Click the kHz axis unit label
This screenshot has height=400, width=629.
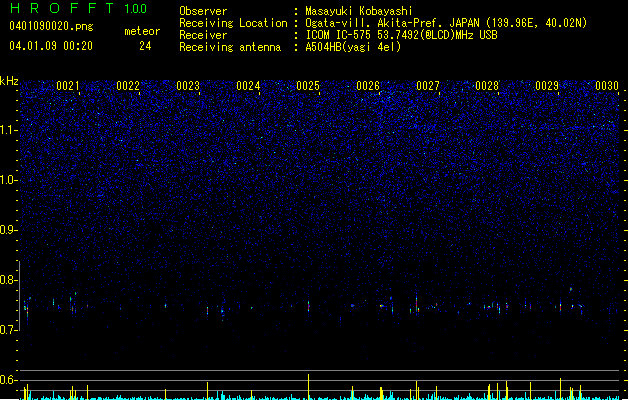pyautogui.click(x=9, y=81)
